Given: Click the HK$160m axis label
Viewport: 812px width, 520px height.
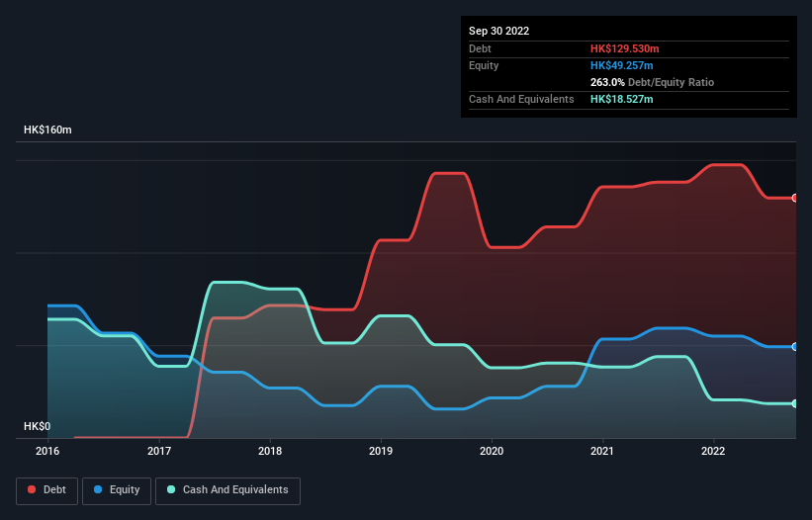Looking at the screenshot, I should 47,130.
